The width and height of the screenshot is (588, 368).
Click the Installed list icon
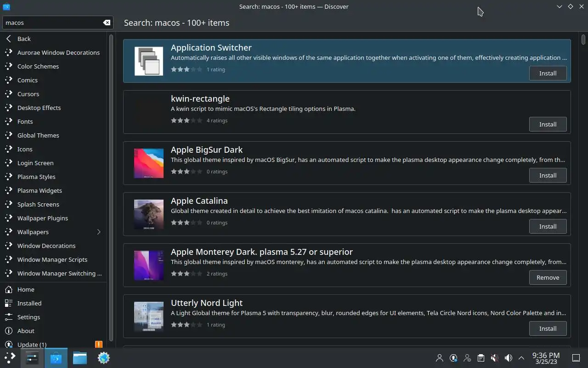tap(9, 303)
